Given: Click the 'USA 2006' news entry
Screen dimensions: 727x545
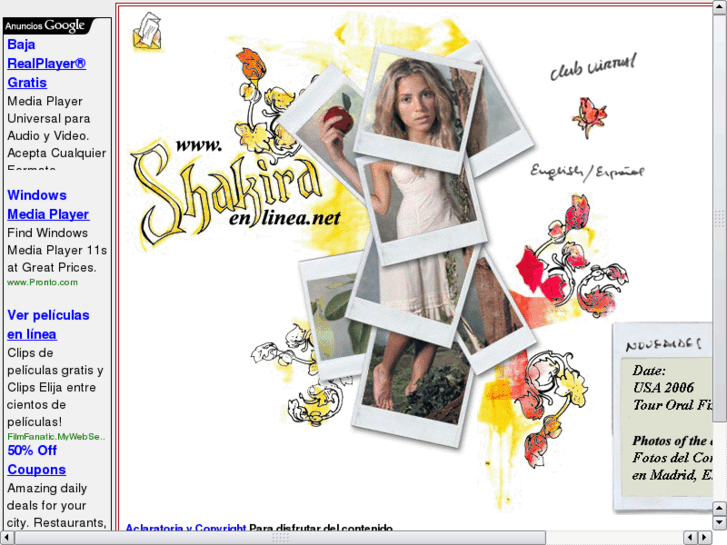Looking at the screenshot, I should pos(663,387).
